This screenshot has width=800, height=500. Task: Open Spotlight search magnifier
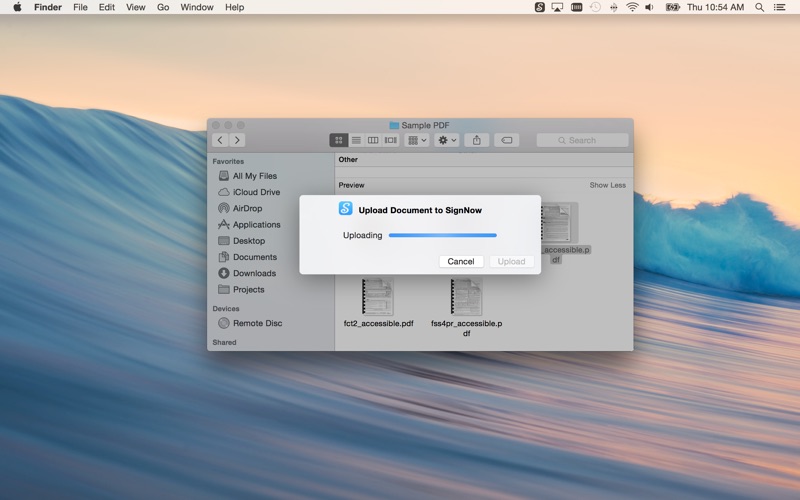coord(760,7)
